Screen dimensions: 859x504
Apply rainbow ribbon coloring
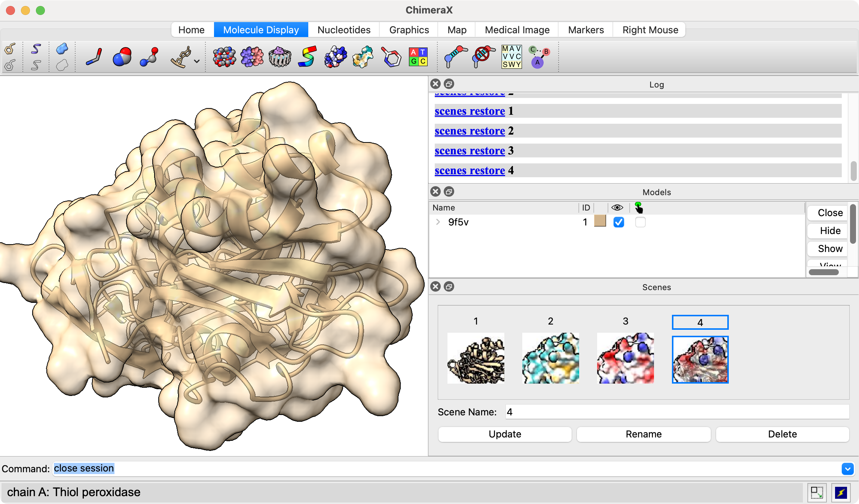click(x=307, y=57)
